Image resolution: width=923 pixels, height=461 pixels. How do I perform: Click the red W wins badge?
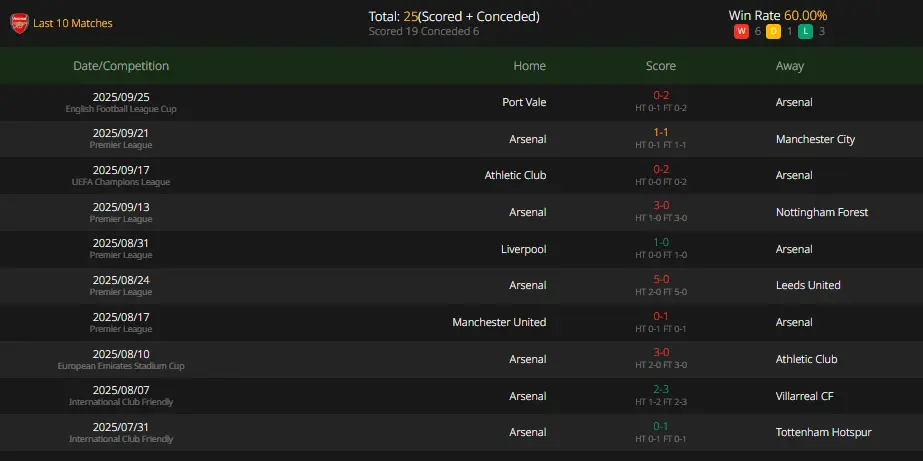point(741,32)
